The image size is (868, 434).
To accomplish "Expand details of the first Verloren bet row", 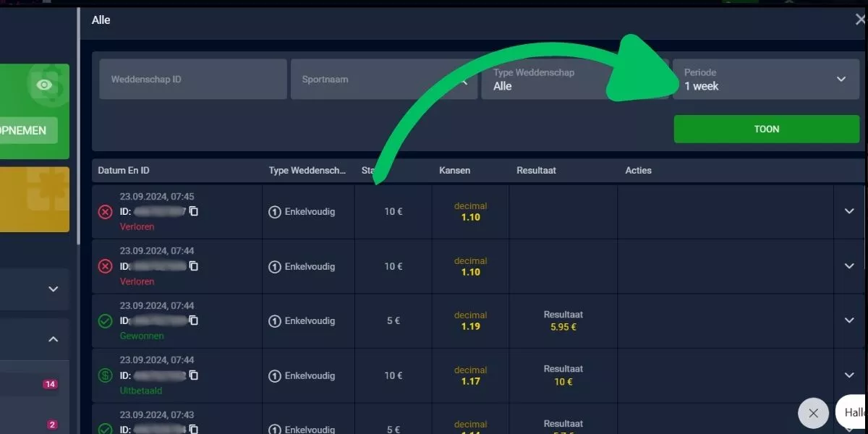I will click(x=849, y=211).
